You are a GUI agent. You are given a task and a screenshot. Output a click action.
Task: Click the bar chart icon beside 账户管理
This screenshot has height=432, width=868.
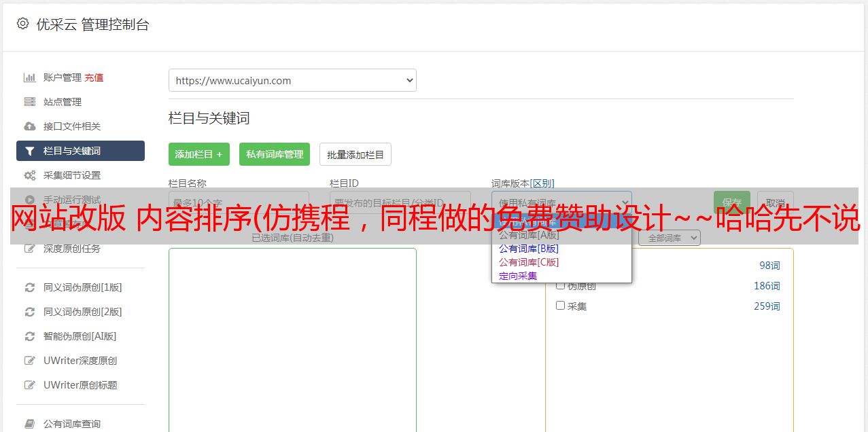[x=29, y=77]
